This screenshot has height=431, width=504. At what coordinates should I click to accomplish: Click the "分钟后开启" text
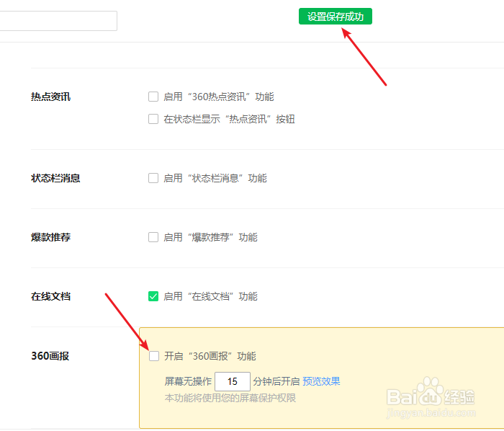[x=276, y=381]
